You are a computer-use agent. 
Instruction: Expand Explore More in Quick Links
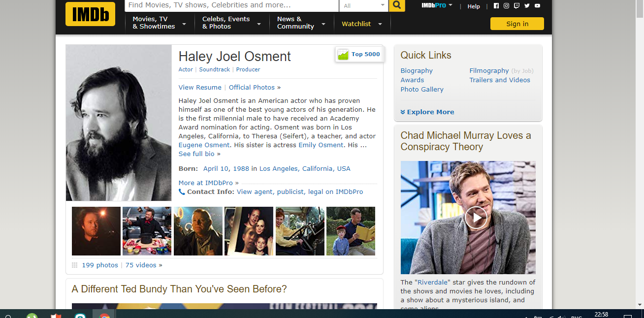click(x=427, y=112)
